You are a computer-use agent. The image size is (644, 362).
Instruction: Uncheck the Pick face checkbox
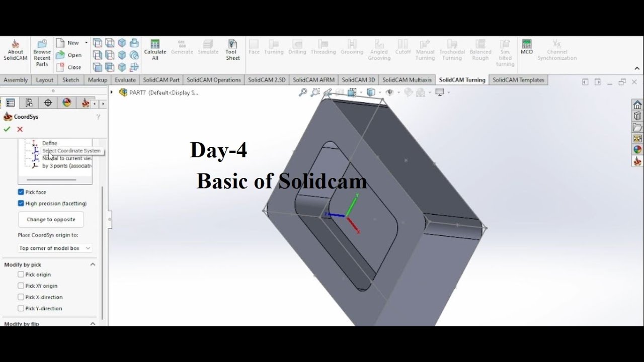(21, 192)
